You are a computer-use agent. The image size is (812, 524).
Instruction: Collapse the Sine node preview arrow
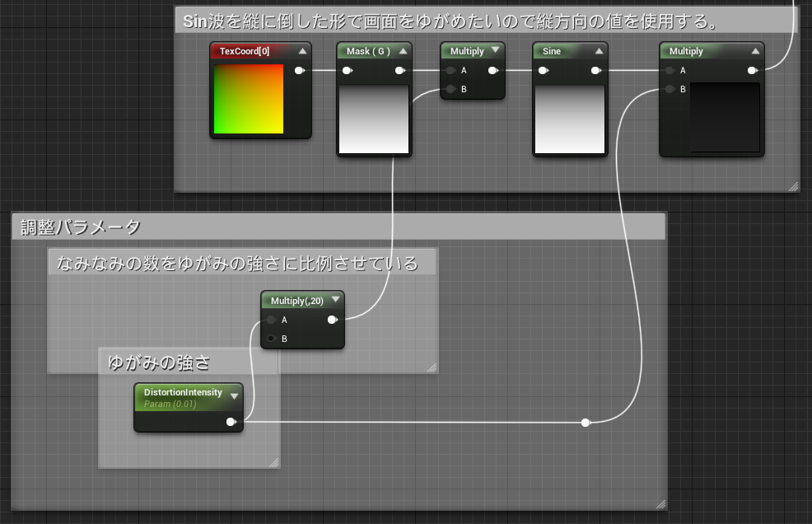(x=599, y=51)
